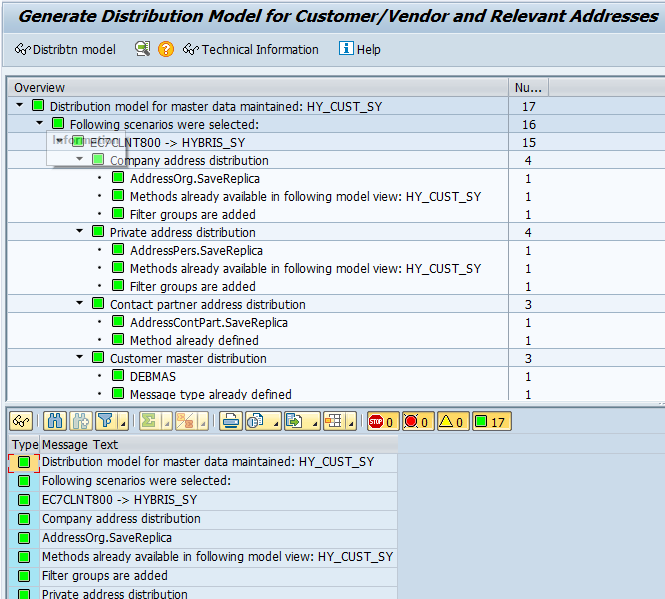Collapse the Contact partner address distribution node
Screen dimensions: 665x599
[80, 304]
